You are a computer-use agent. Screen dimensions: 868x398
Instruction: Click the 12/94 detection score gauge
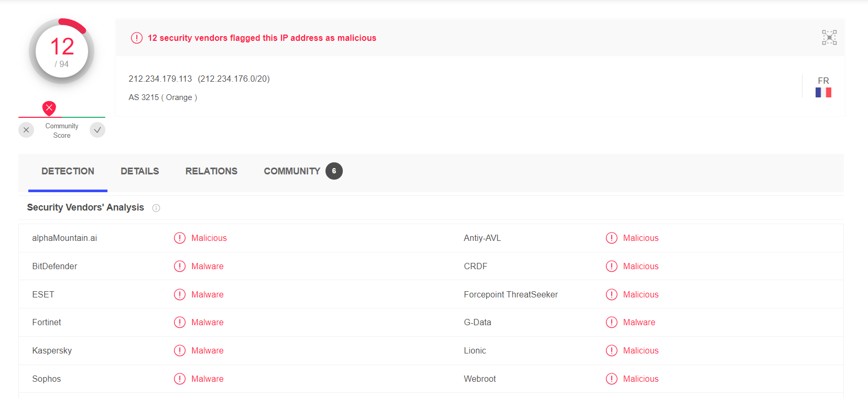pyautogui.click(x=62, y=51)
